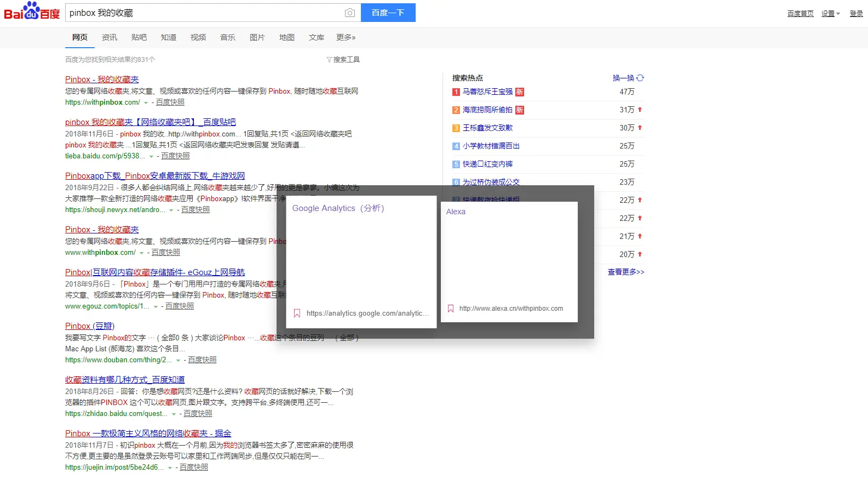Open Pinboxapp下载 result link

(155, 176)
